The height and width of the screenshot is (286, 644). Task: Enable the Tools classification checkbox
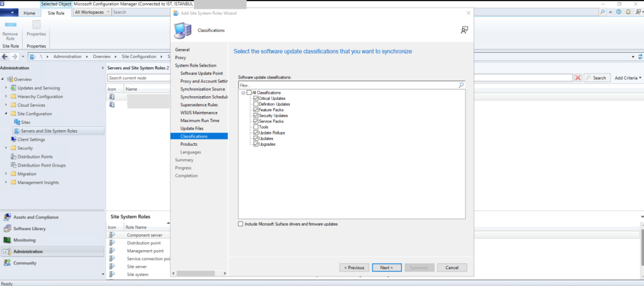(x=255, y=127)
